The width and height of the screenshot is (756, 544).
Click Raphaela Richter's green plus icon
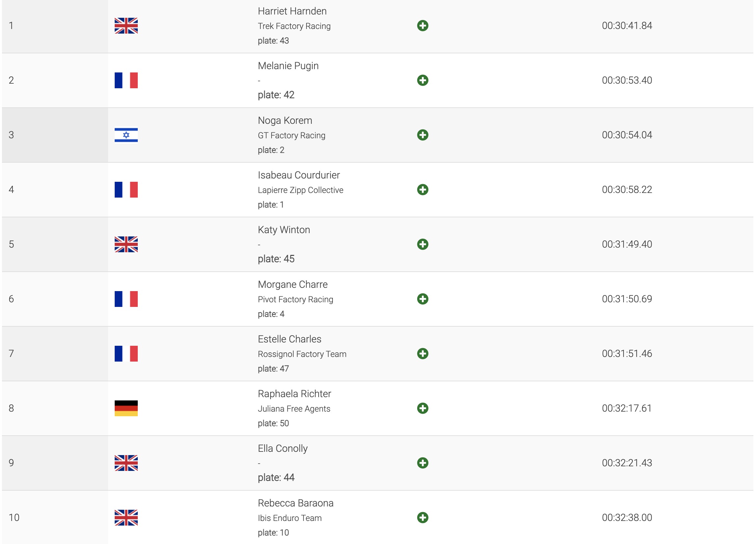(422, 408)
